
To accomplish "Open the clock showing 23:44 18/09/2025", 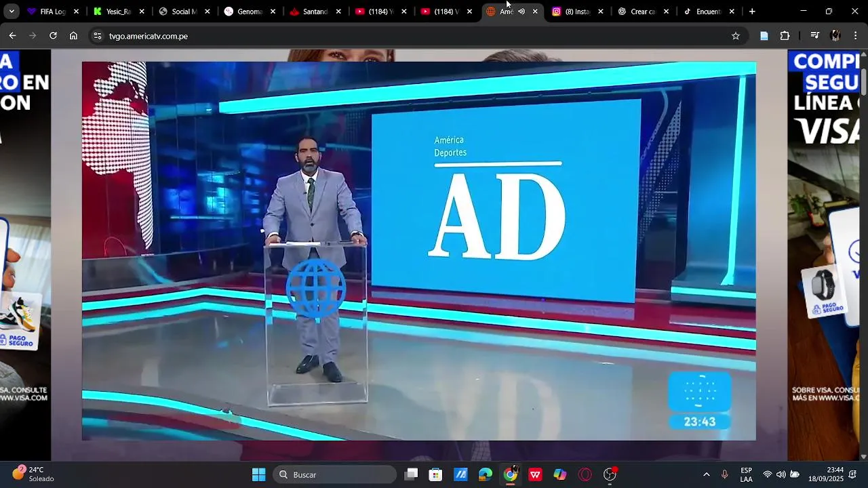I will 825,474.
